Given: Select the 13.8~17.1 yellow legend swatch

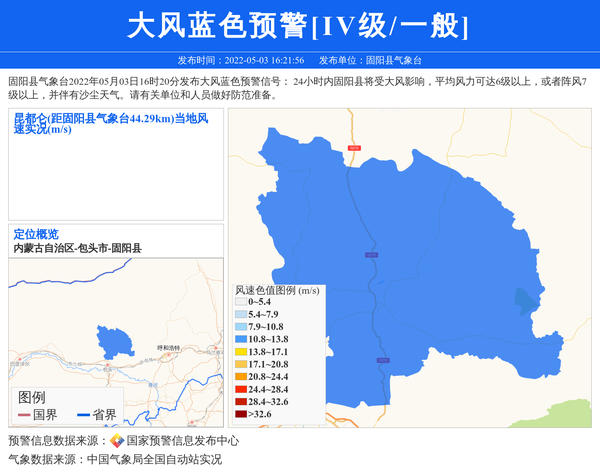Looking at the screenshot, I should (240, 352).
